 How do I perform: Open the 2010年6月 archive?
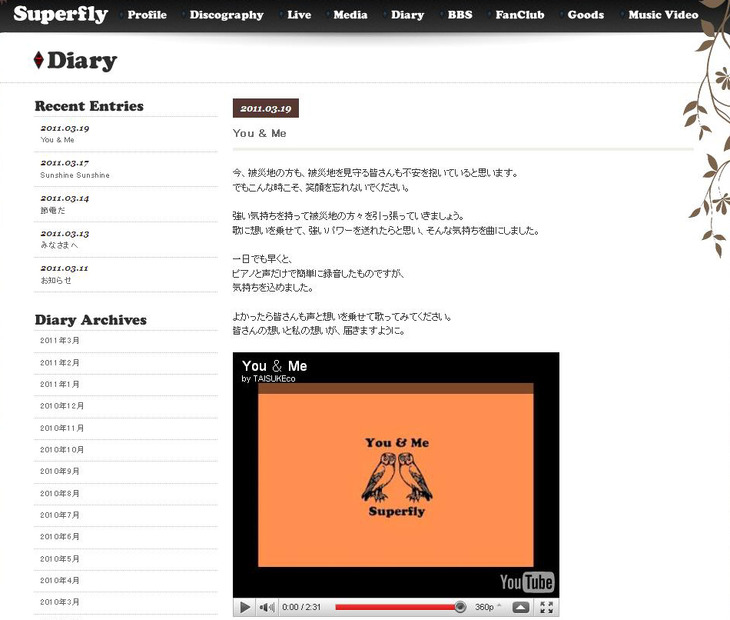pyautogui.click(x=60, y=537)
